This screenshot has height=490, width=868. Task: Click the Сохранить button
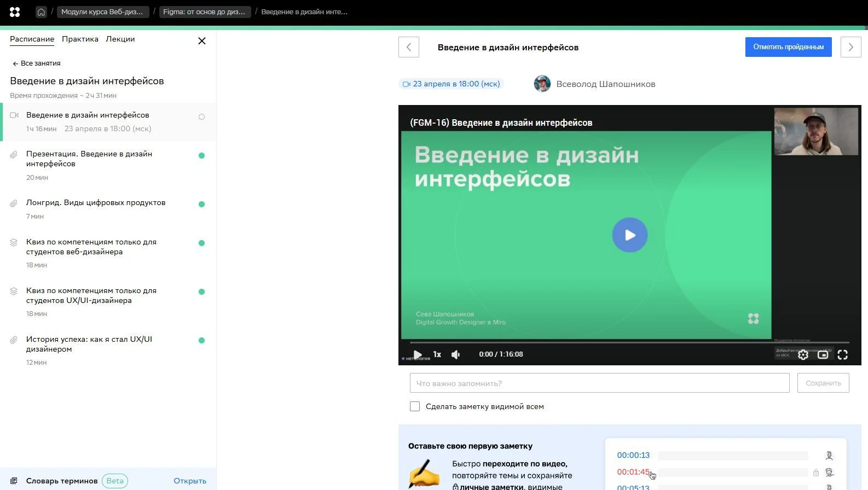pos(823,383)
